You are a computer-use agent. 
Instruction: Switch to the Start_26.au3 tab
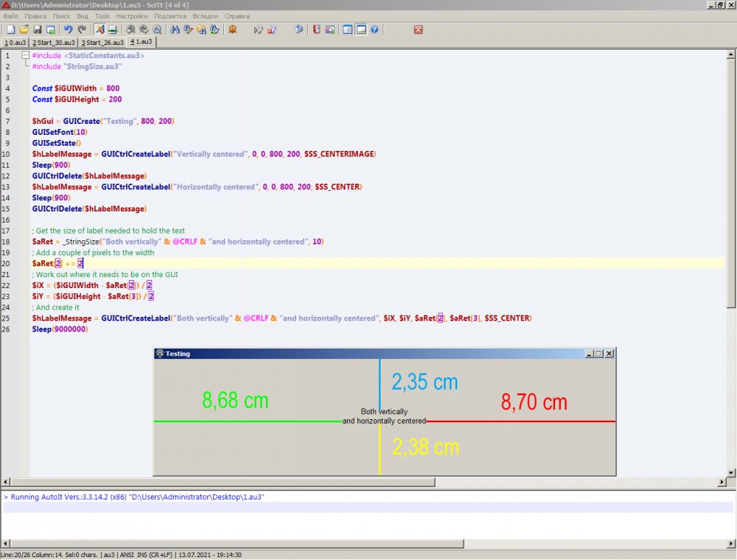[x=102, y=42]
